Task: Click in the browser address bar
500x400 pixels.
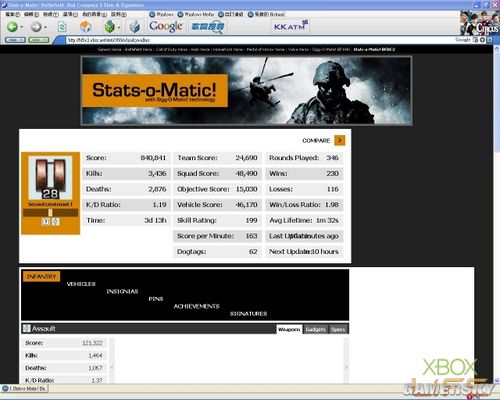Action: 260,40
